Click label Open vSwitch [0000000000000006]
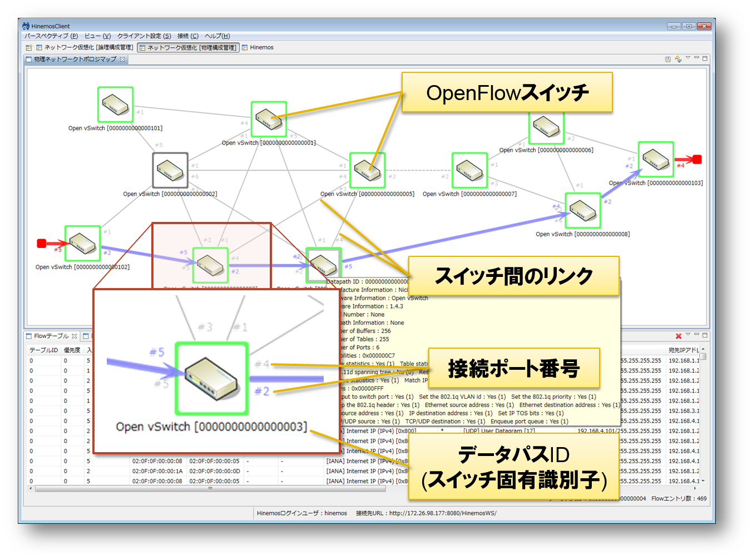 coord(546,150)
